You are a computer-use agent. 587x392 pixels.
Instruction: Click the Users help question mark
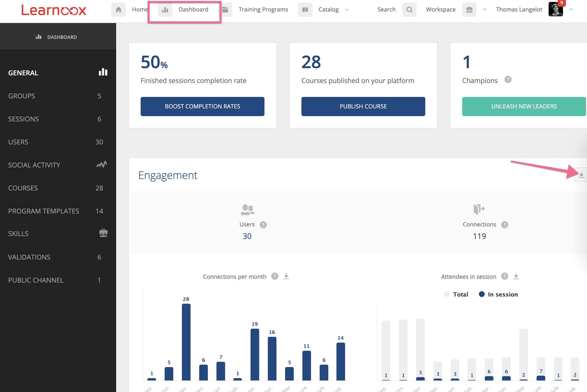(263, 225)
